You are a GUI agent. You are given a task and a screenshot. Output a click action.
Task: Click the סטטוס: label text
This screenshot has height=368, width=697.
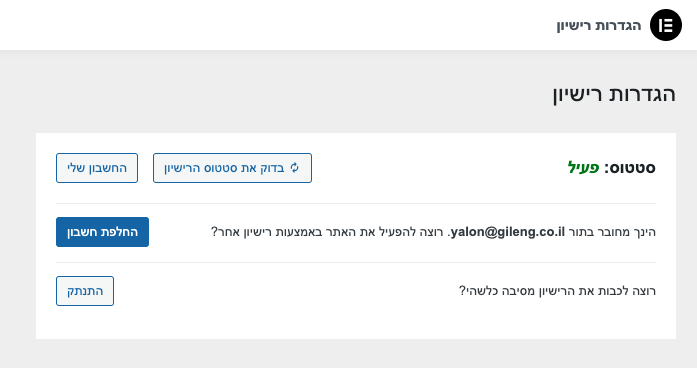tap(629, 168)
